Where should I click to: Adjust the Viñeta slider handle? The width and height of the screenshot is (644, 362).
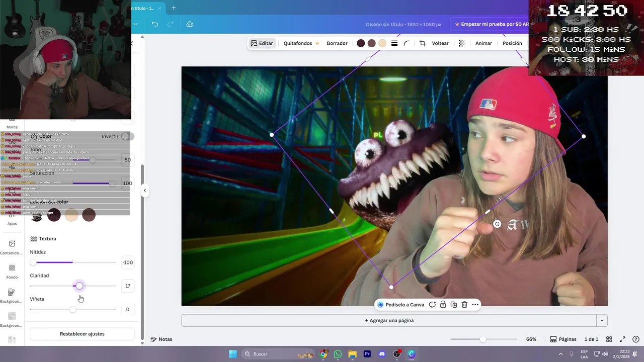tap(73, 310)
